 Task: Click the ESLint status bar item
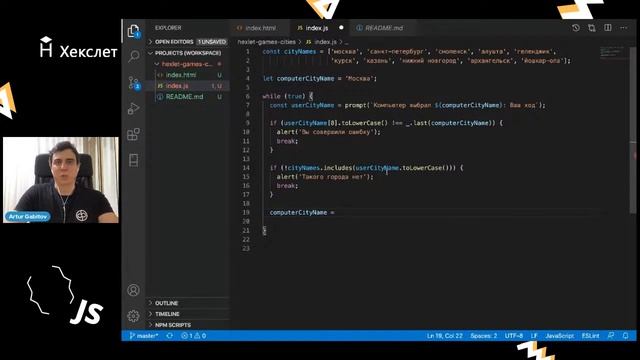(591, 336)
